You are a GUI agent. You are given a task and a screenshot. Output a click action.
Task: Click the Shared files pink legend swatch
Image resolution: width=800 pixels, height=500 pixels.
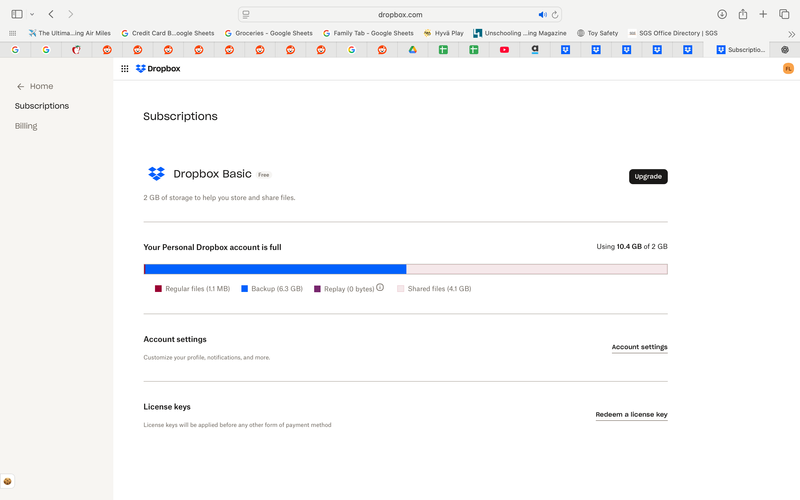[401, 289]
